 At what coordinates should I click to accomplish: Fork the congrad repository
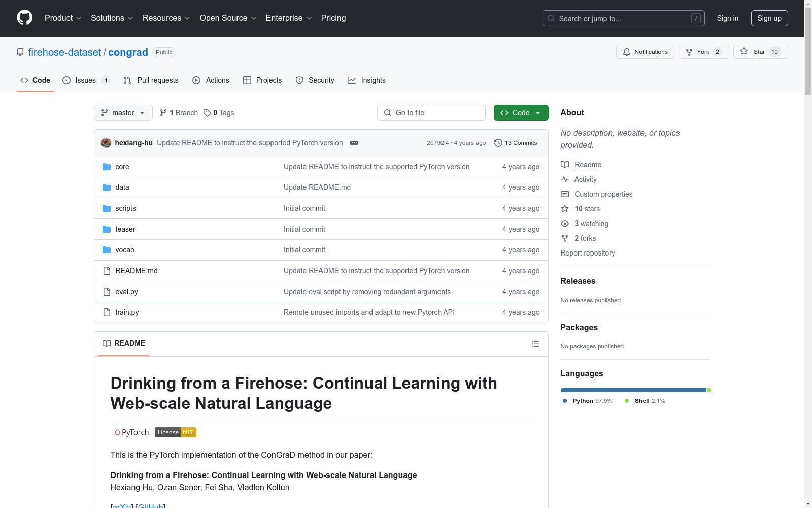tap(703, 52)
